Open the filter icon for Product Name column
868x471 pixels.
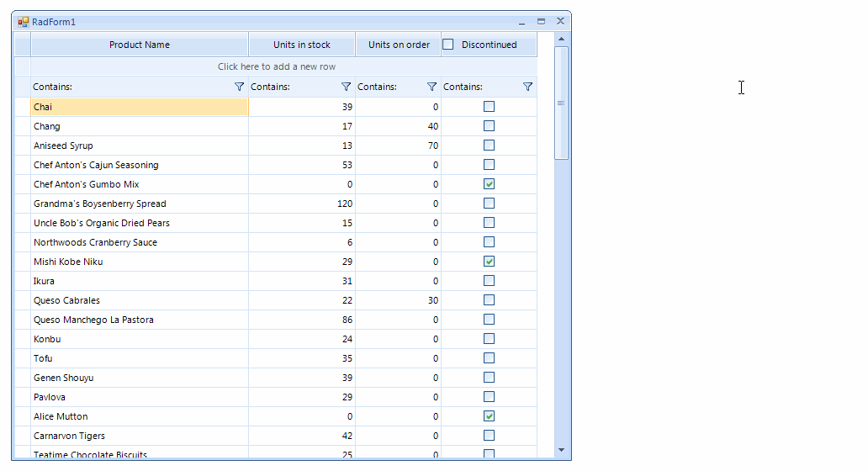[239, 87]
